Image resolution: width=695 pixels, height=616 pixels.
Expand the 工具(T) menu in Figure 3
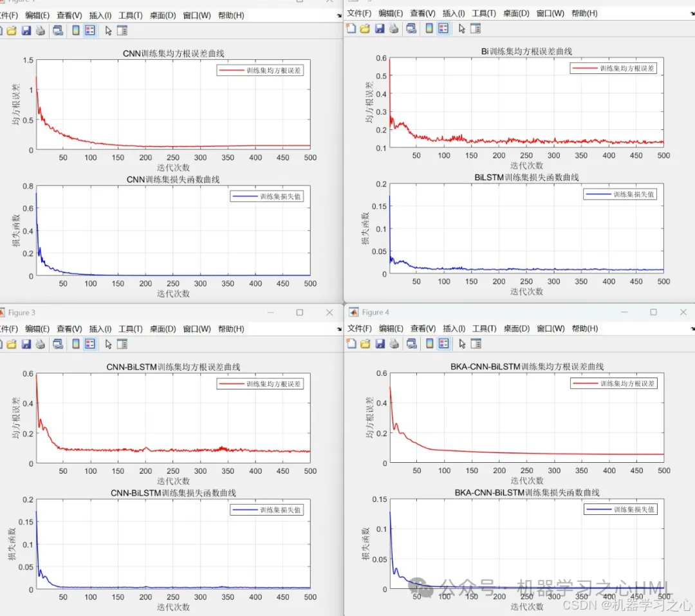[x=130, y=329]
